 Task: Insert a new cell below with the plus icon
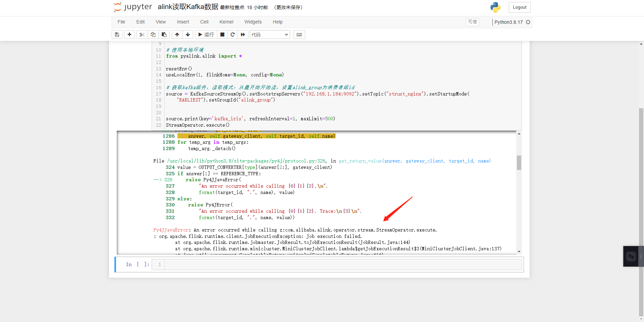click(x=129, y=35)
